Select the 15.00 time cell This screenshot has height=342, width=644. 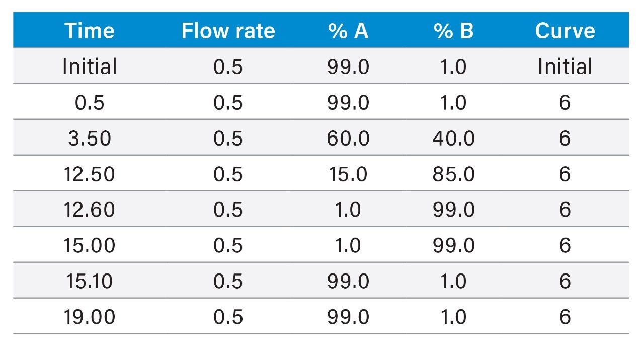(x=90, y=245)
